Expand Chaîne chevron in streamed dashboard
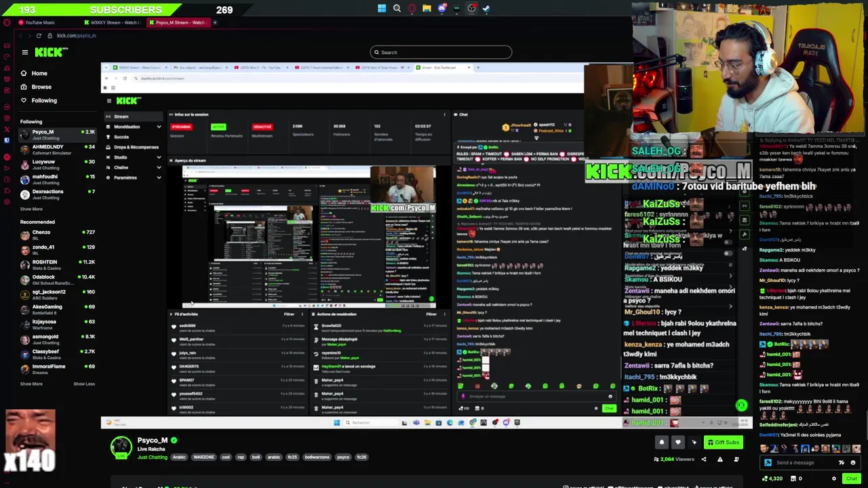This screenshot has width=868, height=488. click(159, 167)
